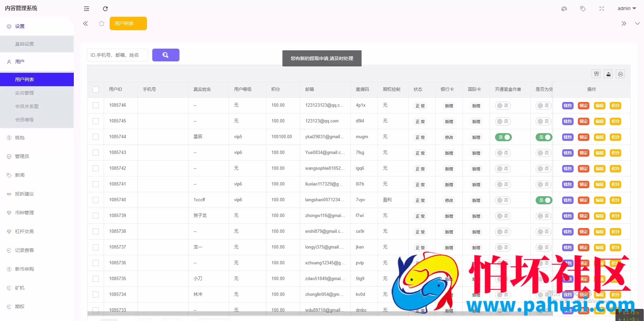This screenshot has height=321, width=644.
Task: Enable 是否为交 toggle for user 1085743
Action: tap(543, 153)
